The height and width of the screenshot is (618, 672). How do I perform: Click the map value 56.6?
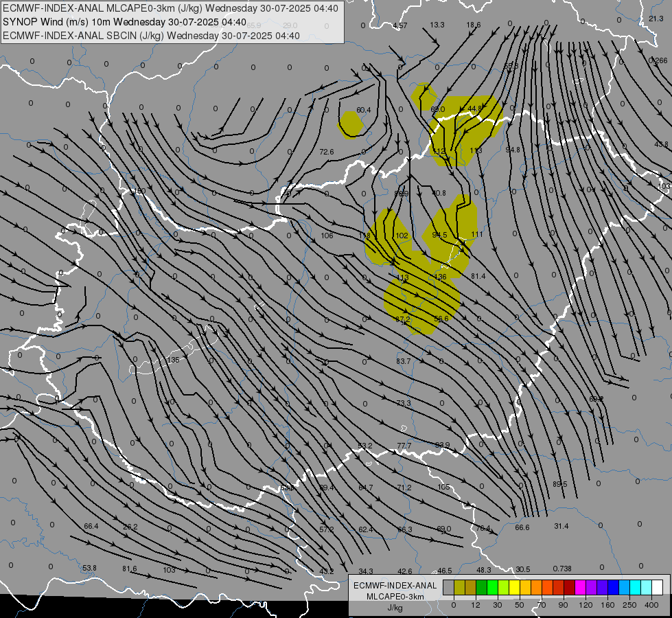[441, 319]
